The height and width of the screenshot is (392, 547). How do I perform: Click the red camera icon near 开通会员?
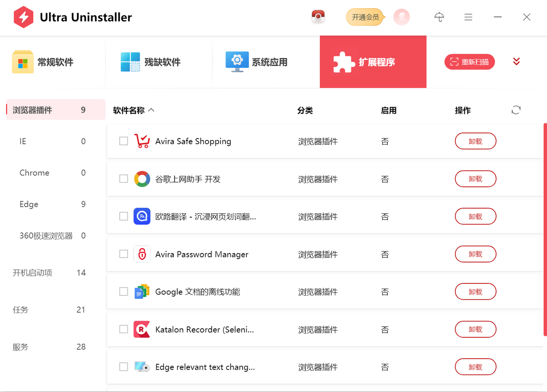[318, 17]
